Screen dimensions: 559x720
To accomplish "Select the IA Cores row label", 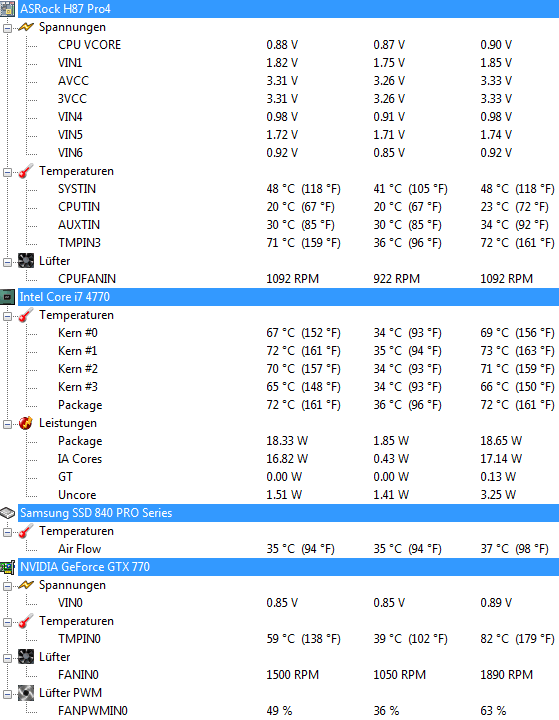I will (79, 459).
